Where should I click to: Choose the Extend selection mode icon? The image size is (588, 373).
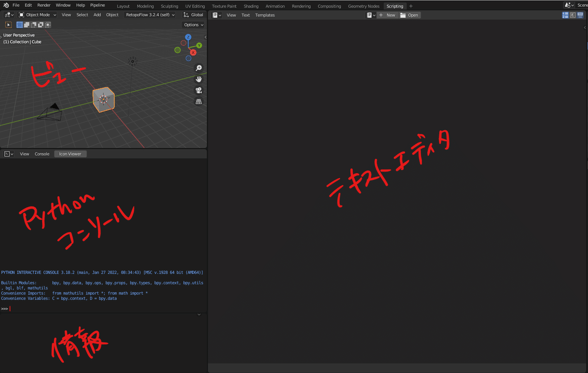tap(26, 25)
